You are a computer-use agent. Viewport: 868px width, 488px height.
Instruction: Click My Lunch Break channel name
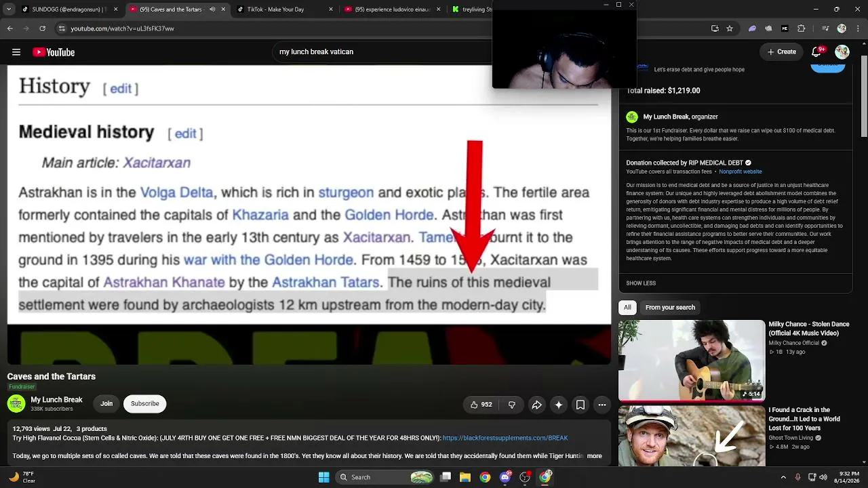click(56, 400)
